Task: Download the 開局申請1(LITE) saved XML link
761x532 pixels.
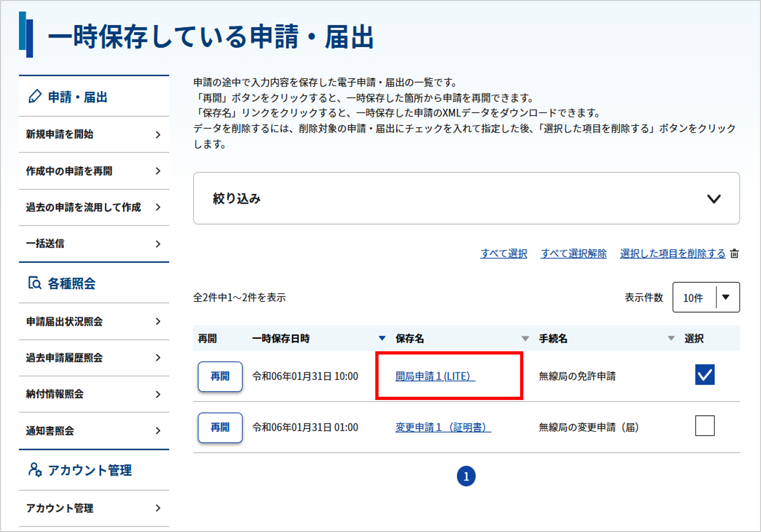Action: coord(435,376)
